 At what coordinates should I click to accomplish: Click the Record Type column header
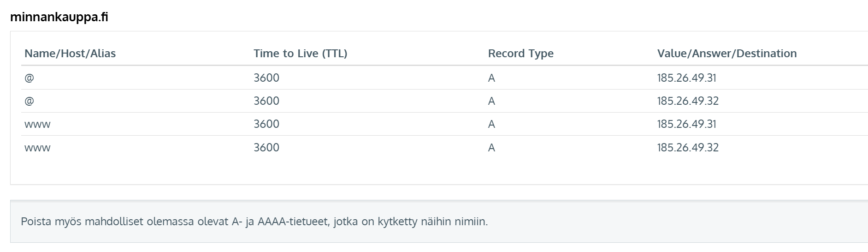(x=520, y=54)
